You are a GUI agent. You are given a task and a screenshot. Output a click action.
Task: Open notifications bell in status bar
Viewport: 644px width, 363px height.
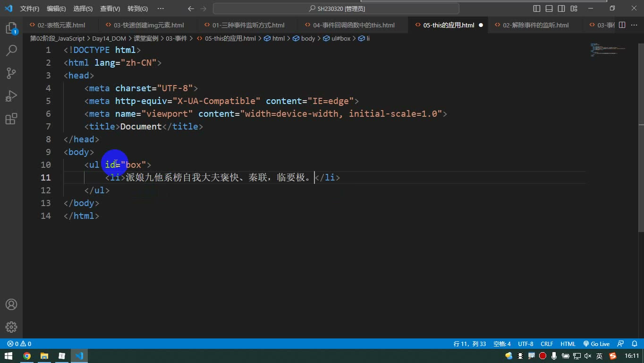pyautogui.click(x=635, y=344)
